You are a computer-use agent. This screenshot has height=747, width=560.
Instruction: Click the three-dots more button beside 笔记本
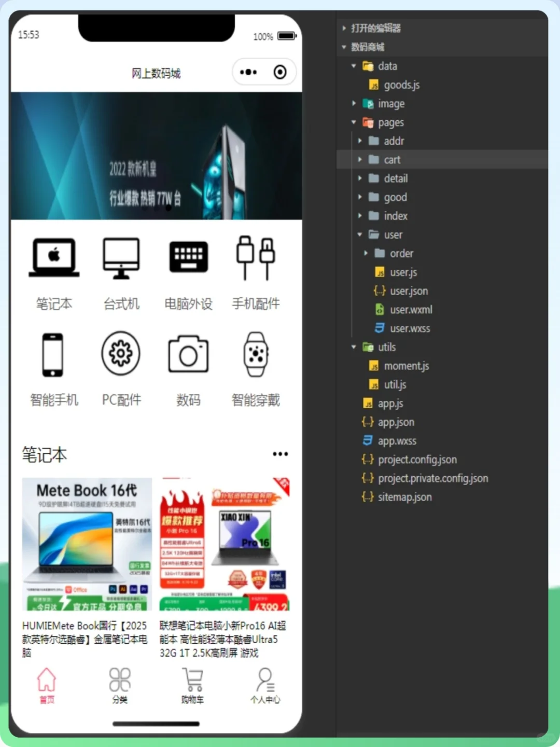point(281,454)
